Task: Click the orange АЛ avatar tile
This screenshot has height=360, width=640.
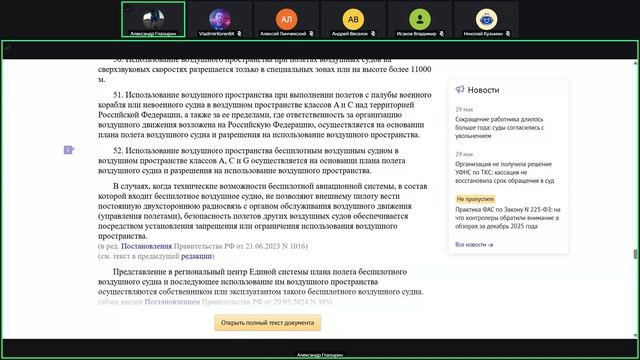Action: (x=287, y=19)
